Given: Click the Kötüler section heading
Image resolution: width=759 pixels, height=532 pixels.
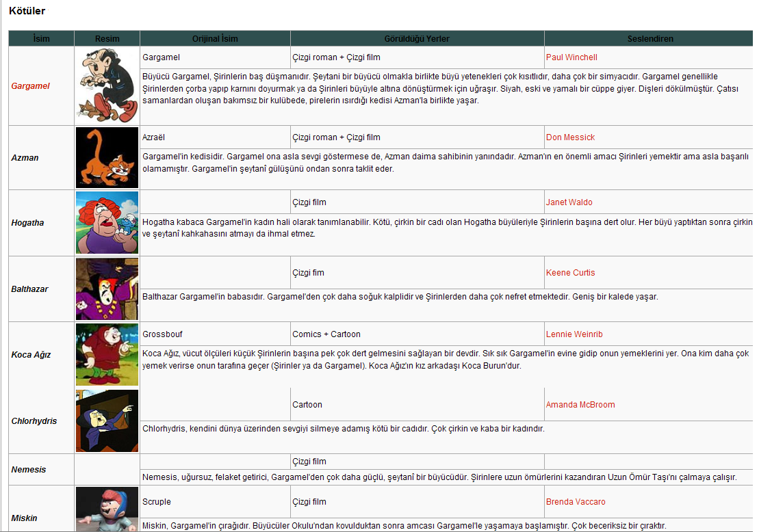Looking at the screenshot, I should pos(27,11).
